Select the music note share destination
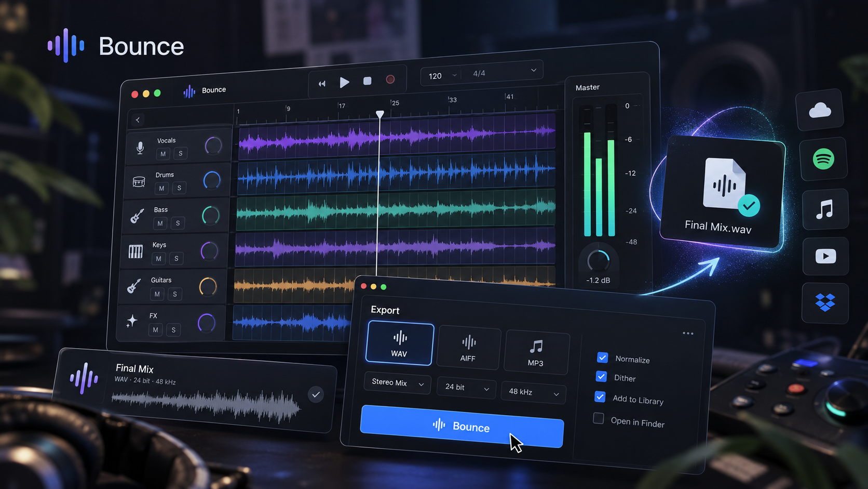Image resolution: width=868 pixels, height=489 pixels. (x=825, y=209)
